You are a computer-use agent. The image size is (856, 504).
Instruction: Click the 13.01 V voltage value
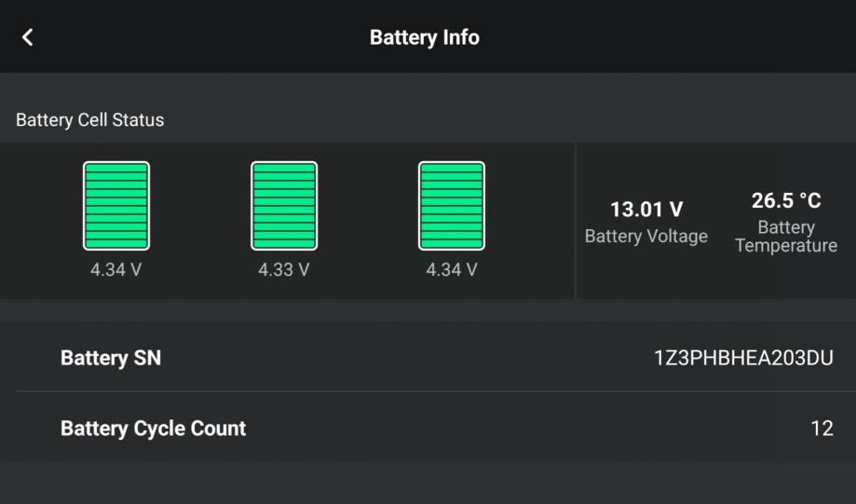tap(646, 210)
